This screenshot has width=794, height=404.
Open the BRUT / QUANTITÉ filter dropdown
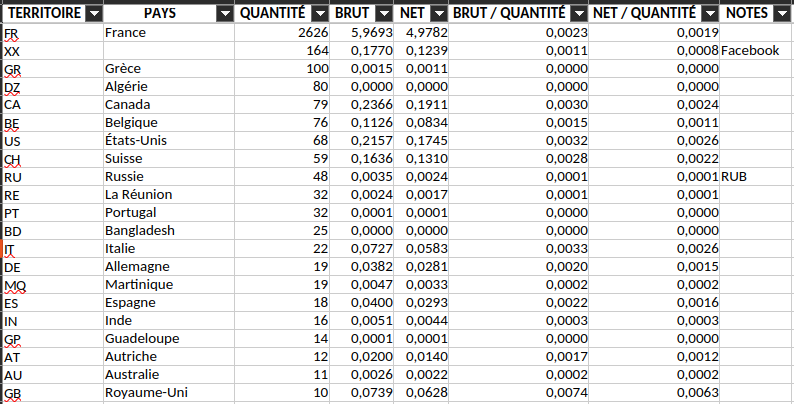579,14
